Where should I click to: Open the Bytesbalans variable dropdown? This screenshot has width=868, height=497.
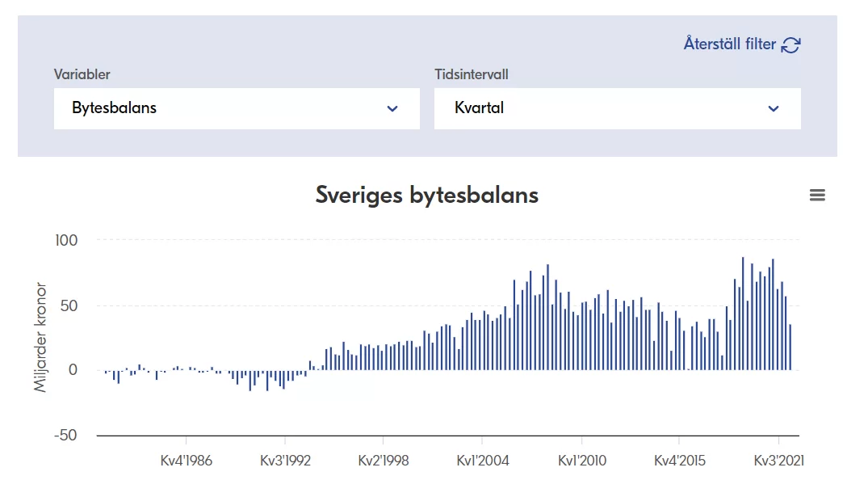coord(237,108)
